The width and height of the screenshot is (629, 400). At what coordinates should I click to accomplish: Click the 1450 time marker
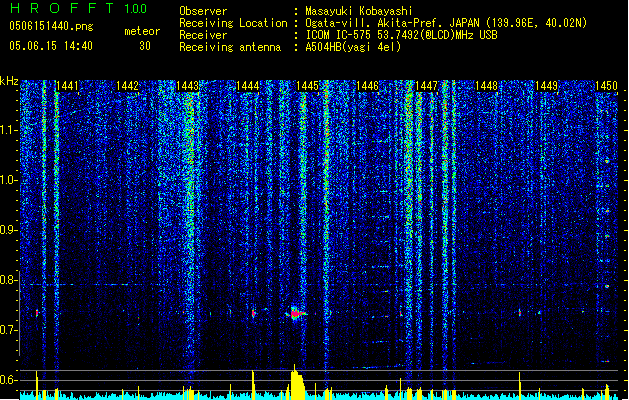[606, 86]
